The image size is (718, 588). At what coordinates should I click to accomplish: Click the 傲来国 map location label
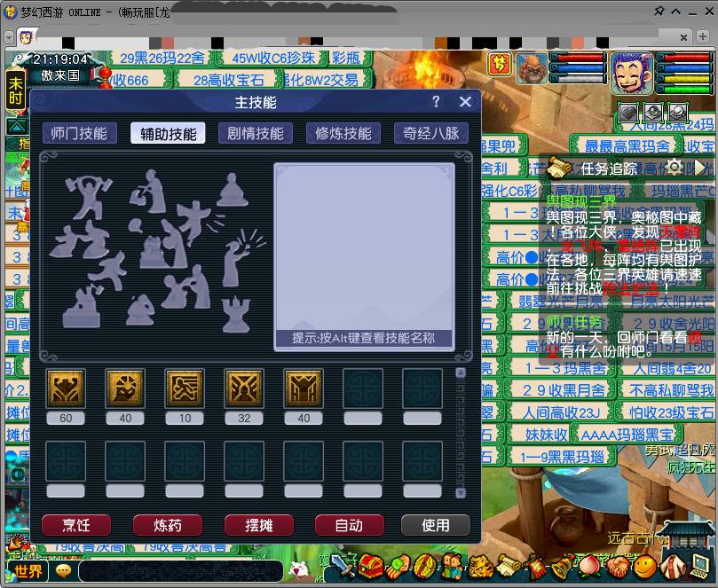coord(60,75)
